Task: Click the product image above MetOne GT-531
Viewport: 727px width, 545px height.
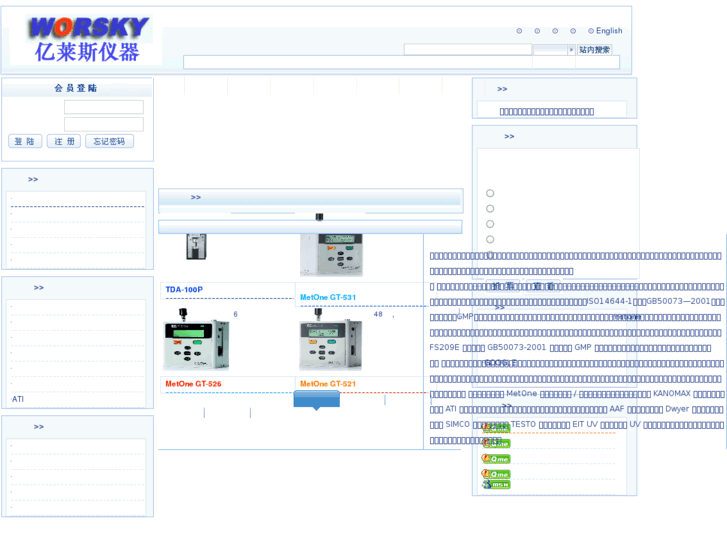Action: click(x=331, y=255)
